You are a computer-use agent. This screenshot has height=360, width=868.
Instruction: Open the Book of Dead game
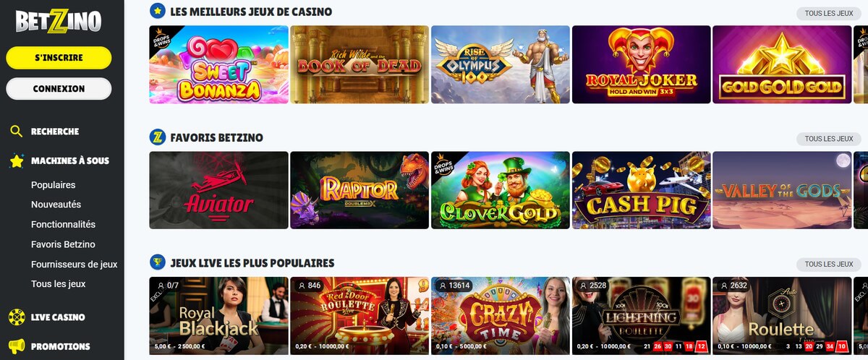point(359,64)
